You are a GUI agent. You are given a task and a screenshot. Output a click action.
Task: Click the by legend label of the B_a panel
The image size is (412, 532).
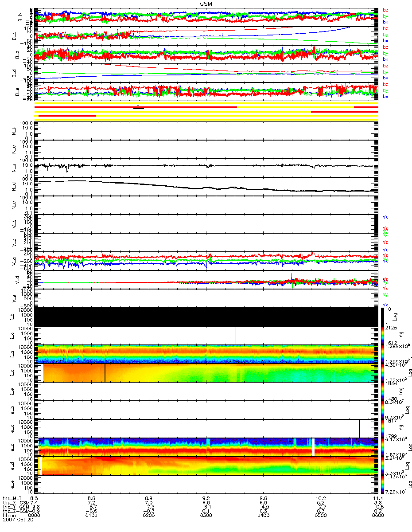[385, 53]
